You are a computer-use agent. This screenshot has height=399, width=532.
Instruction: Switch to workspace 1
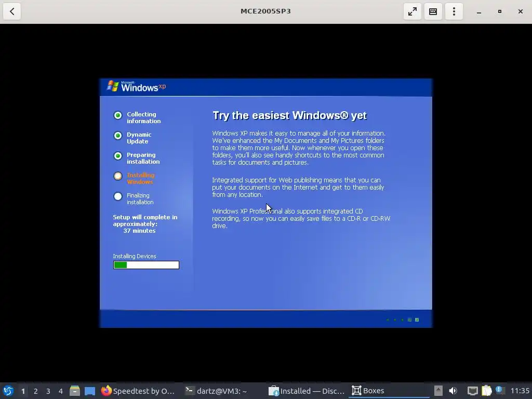[23, 391]
